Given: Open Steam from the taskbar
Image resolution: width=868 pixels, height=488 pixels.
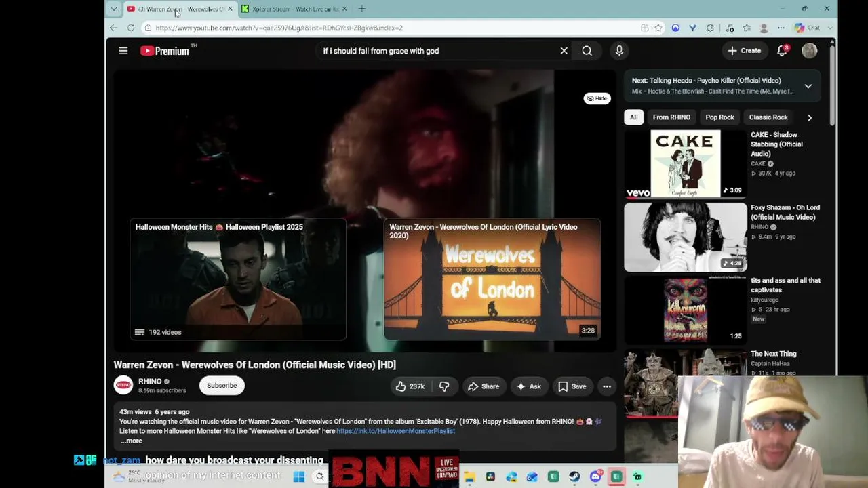Looking at the screenshot, I should point(574,476).
